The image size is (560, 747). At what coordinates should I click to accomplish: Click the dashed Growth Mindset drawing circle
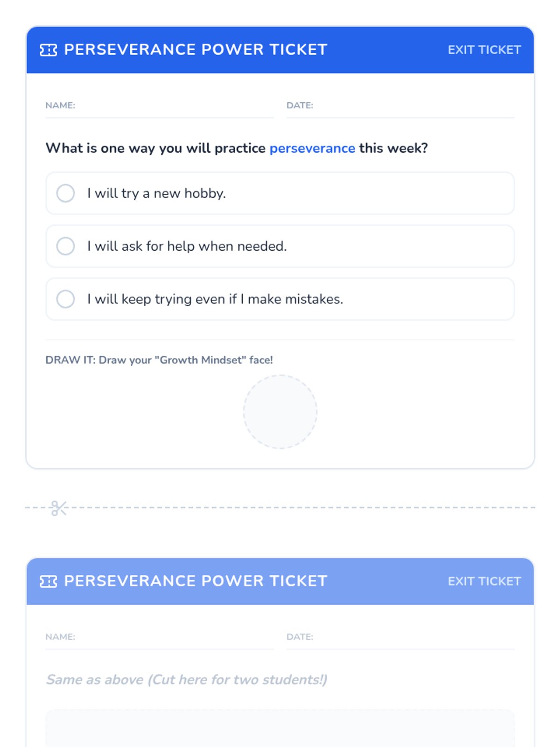coord(280,412)
